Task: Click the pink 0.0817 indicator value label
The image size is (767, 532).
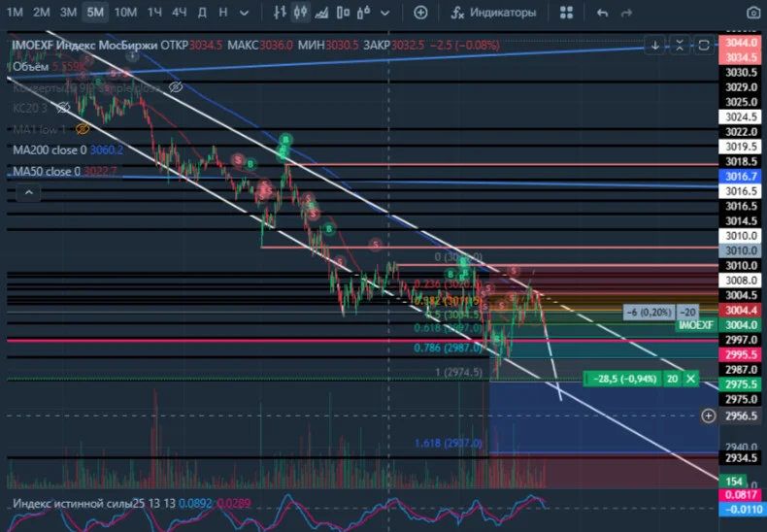Action: click(x=742, y=495)
